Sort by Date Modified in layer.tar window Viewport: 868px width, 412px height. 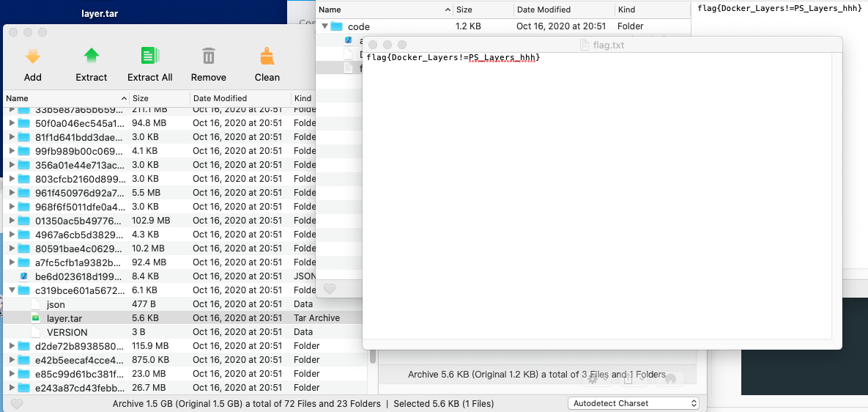[240, 98]
